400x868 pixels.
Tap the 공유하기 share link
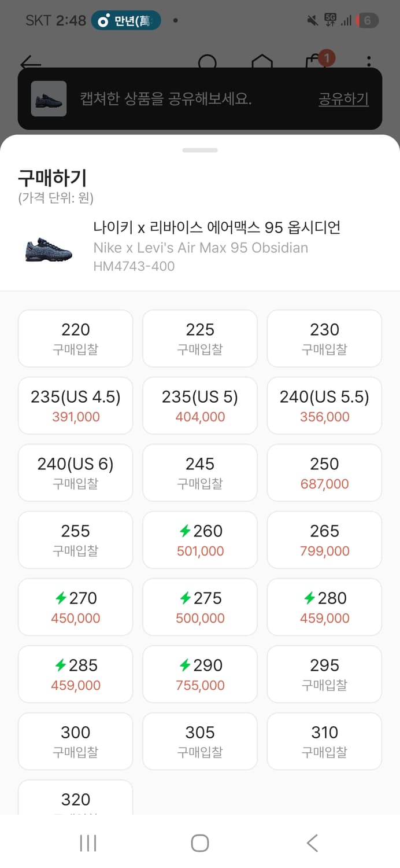click(x=342, y=100)
